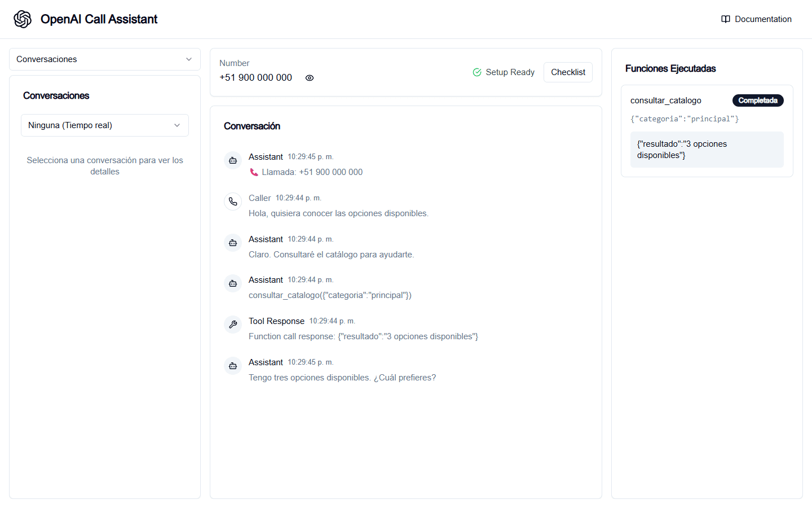Click the Tool Response sender label
Screen dimensions: 812x508
pos(276,321)
